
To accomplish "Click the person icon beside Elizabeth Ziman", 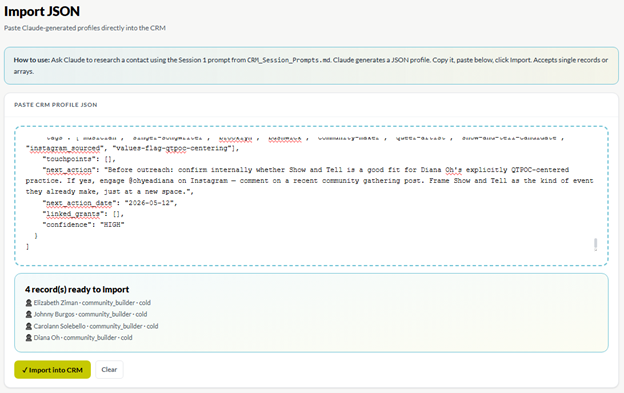I will [29, 303].
